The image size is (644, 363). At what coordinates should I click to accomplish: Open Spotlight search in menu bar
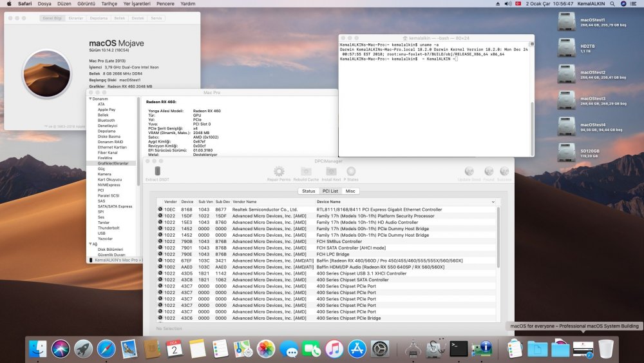click(x=612, y=4)
